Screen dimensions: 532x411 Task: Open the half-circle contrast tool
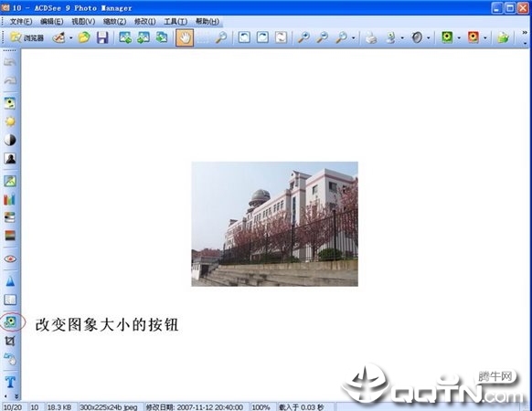[10, 140]
